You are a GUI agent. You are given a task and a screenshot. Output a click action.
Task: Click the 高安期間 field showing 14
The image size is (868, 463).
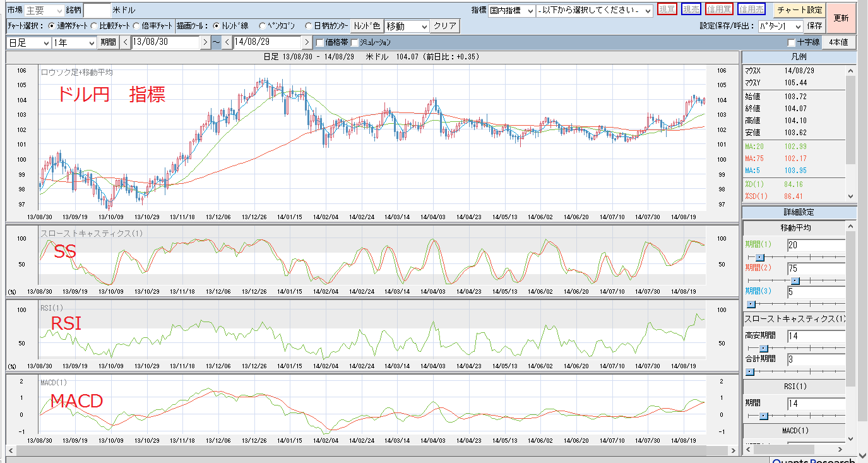816,336
